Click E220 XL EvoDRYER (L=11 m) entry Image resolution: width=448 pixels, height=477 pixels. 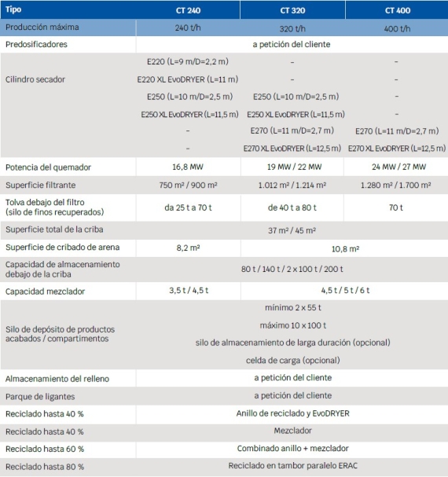pyautogui.click(x=188, y=79)
